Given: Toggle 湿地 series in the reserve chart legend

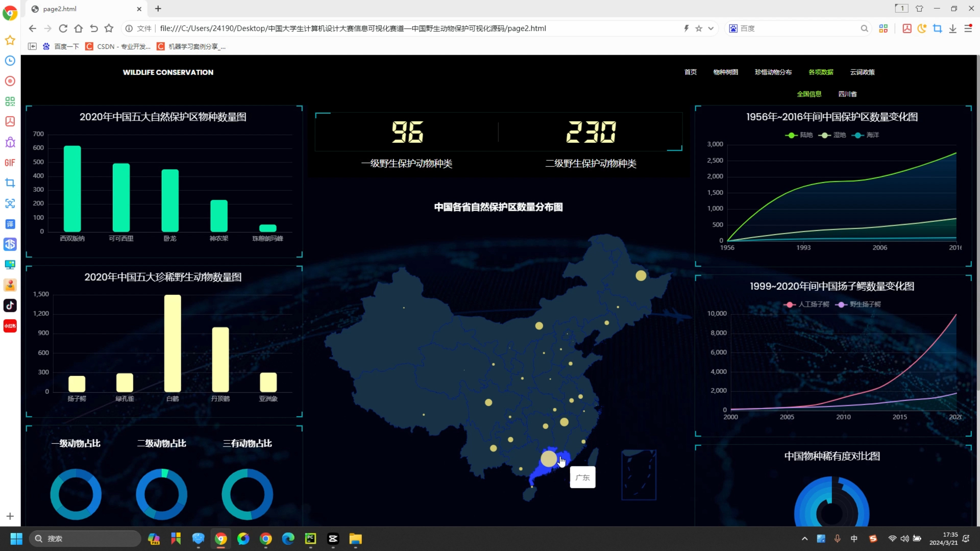Looking at the screenshot, I should click(x=832, y=135).
